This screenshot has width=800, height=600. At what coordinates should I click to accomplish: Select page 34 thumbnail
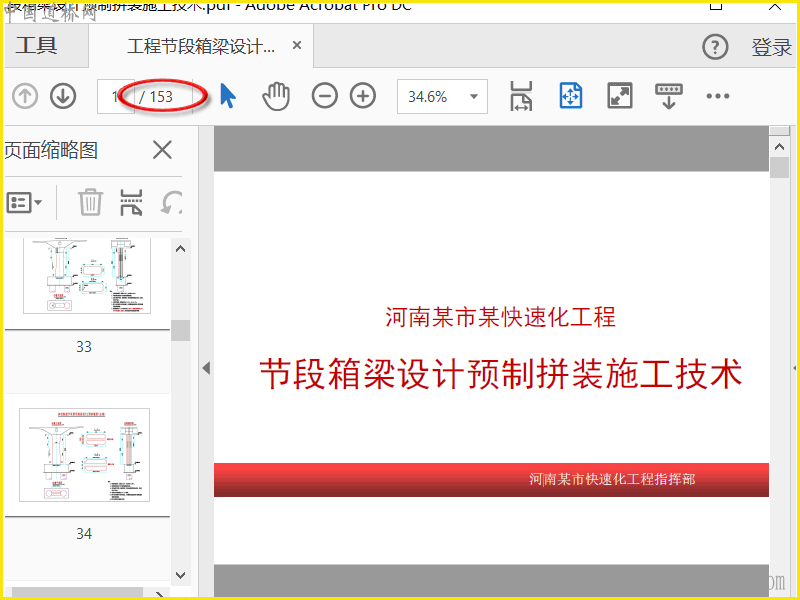[85, 455]
